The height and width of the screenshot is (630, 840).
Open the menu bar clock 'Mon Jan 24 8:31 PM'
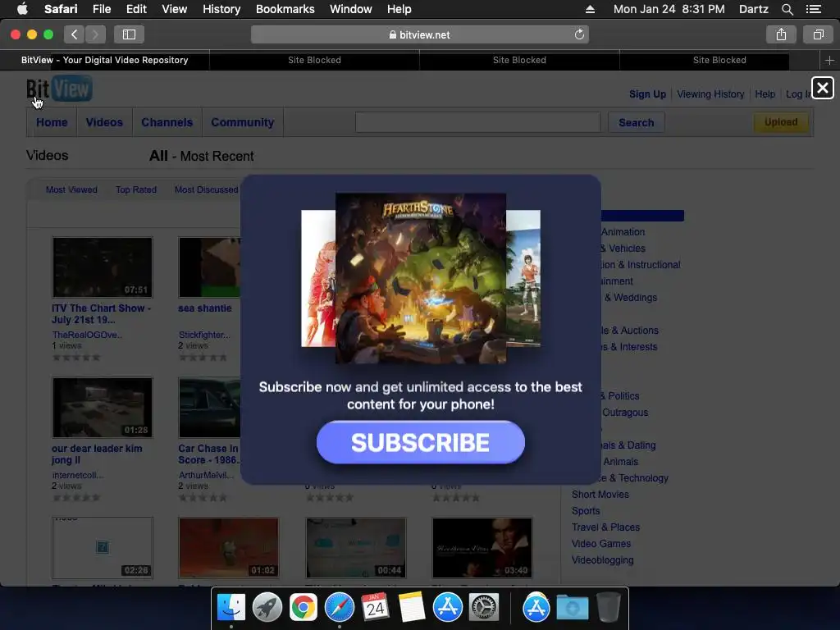669,9
